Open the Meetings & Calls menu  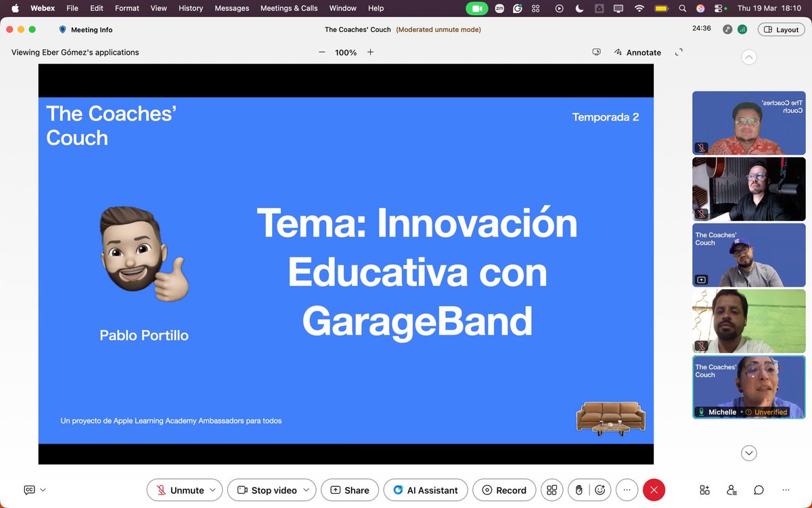(x=289, y=8)
